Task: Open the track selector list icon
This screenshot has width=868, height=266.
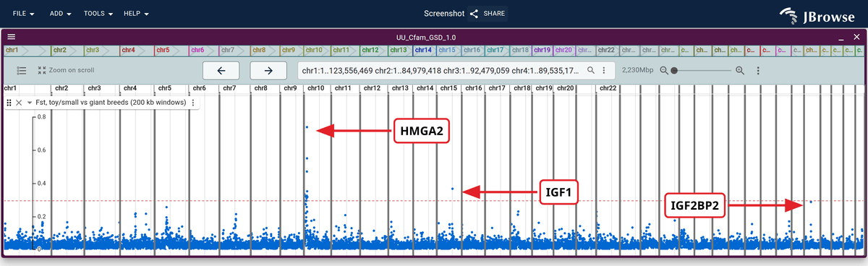Action: coord(22,70)
